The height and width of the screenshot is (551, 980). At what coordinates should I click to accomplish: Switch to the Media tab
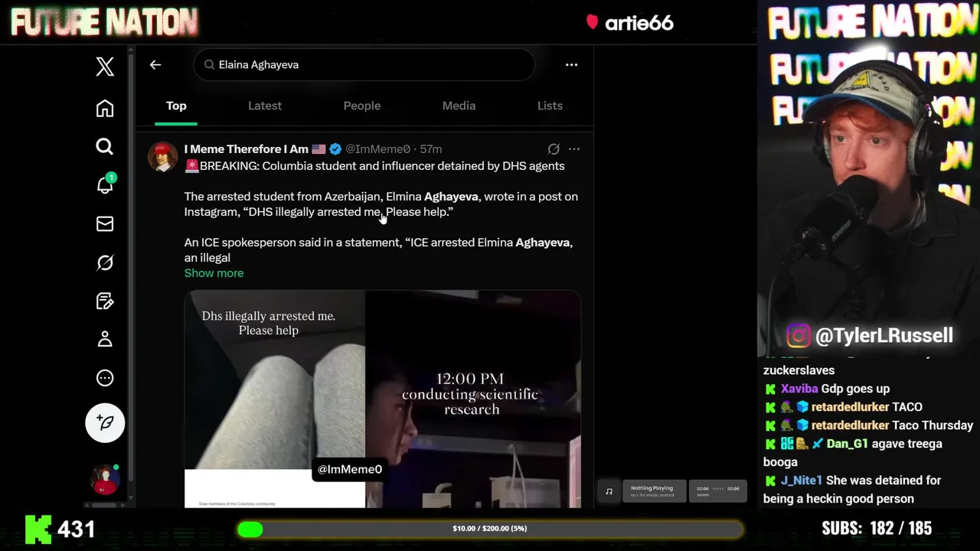tap(459, 106)
